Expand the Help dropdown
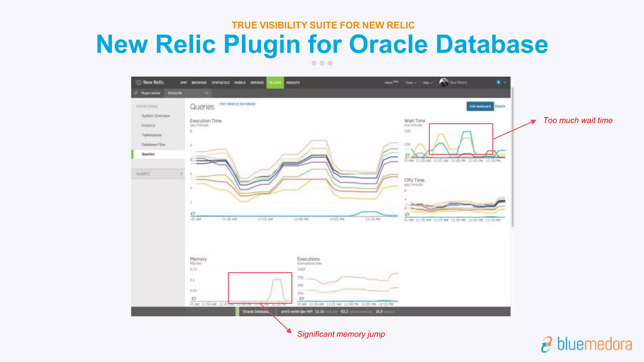Screen dimensions: 644x362 tap(428, 83)
